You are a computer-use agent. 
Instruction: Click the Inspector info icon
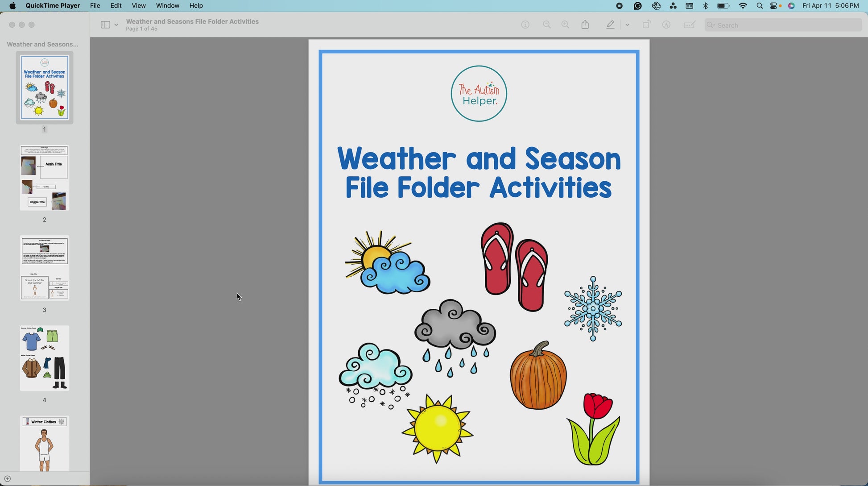pos(525,25)
